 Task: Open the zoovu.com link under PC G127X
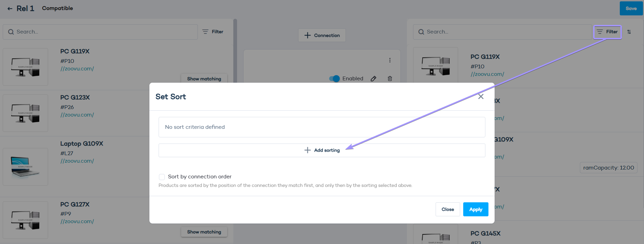tap(77, 221)
